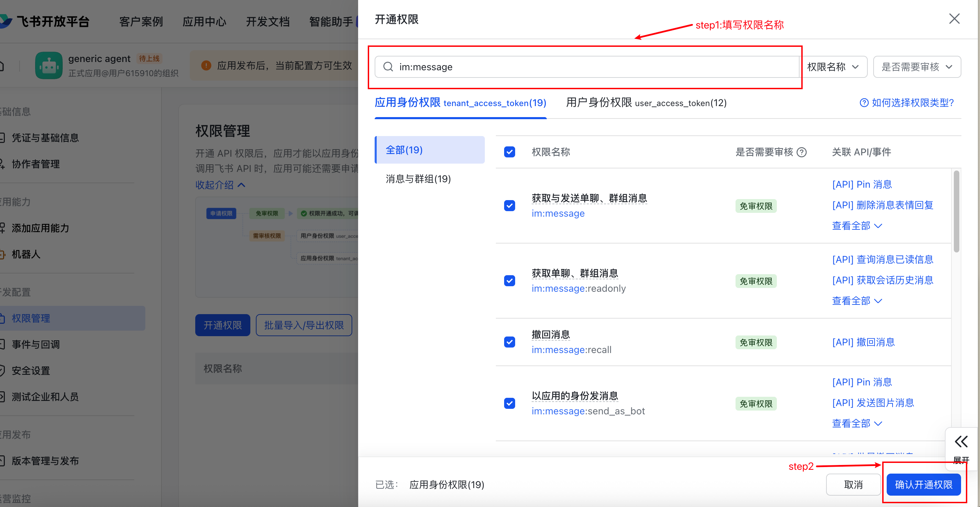This screenshot has height=507, width=980.
Task: Open the 权限名称 search type dropdown
Action: pos(833,67)
